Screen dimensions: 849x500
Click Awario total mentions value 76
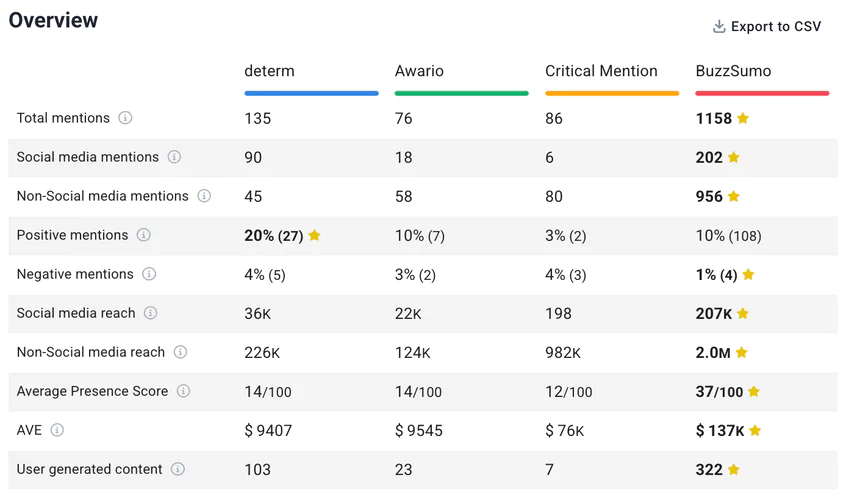(403, 118)
